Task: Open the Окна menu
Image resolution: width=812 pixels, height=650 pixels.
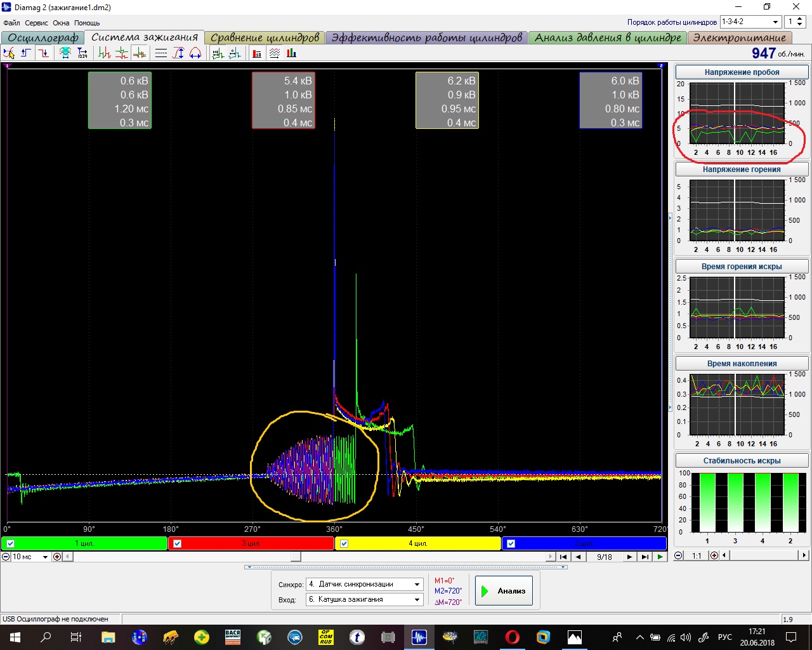Action: pyautogui.click(x=61, y=23)
